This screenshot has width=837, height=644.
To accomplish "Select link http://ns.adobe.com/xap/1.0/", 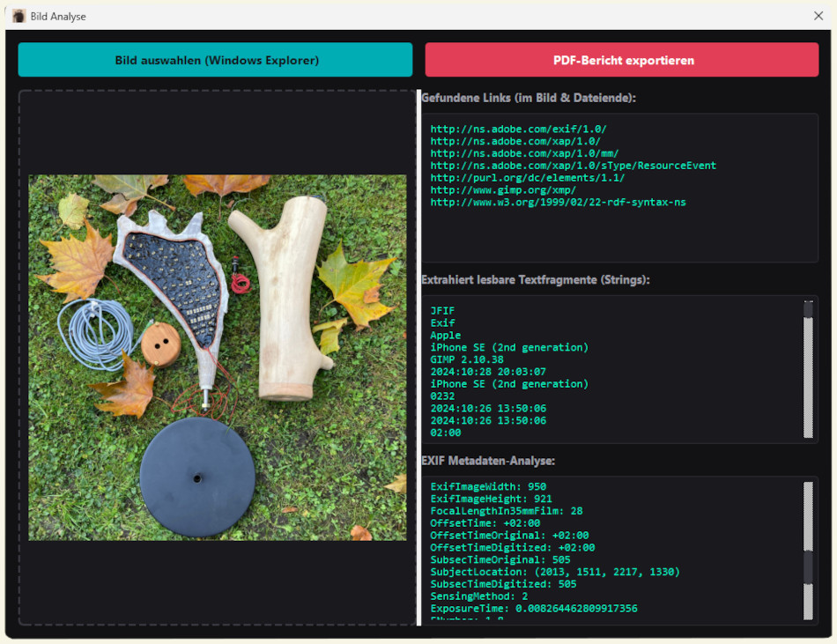I will coord(515,141).
